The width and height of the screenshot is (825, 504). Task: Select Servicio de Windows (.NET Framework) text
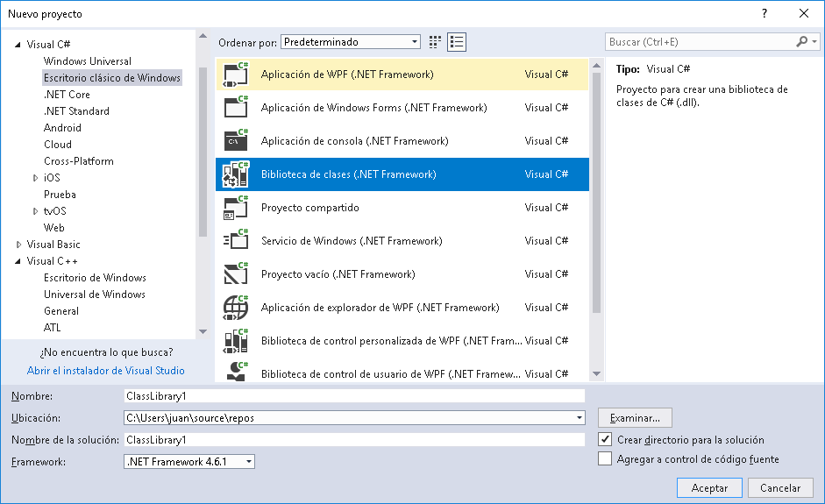(x=352, y=241)
